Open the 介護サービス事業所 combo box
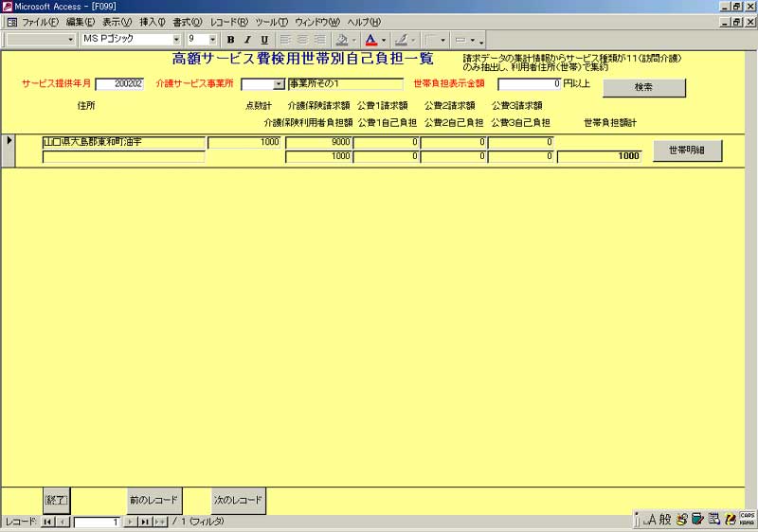758x532 pixels. pyautogui.click(x=279, y=84)
